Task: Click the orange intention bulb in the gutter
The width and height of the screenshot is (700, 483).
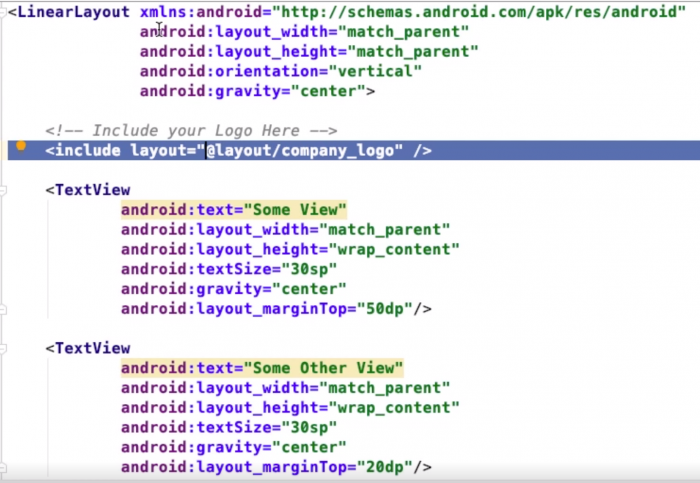Action: tap(20, 150)
